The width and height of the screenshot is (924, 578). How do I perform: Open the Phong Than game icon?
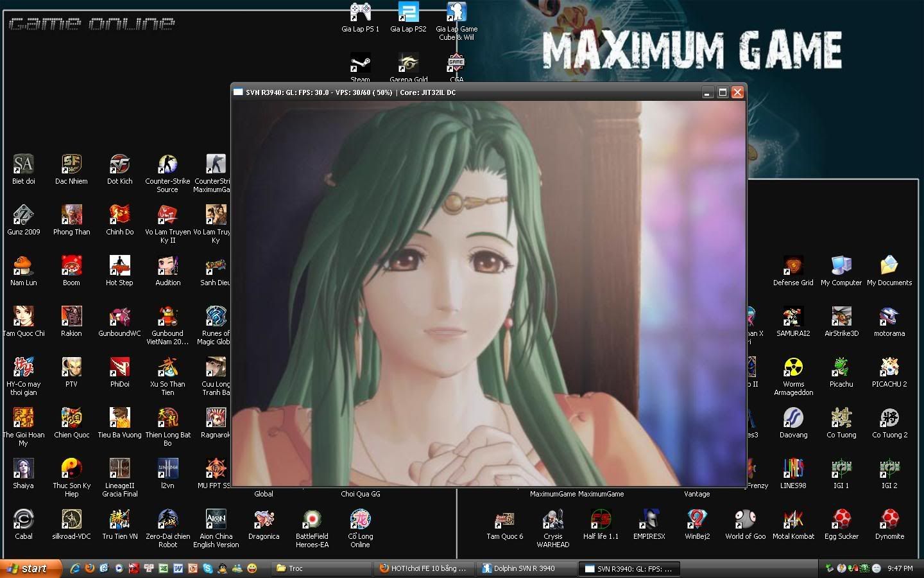[x=71, y=215]
